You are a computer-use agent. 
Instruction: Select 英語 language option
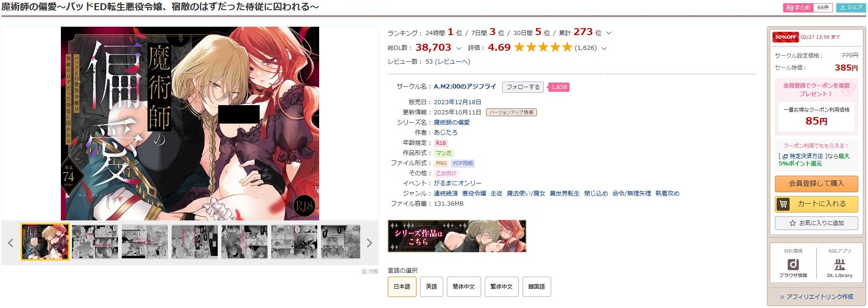[431, 287]
